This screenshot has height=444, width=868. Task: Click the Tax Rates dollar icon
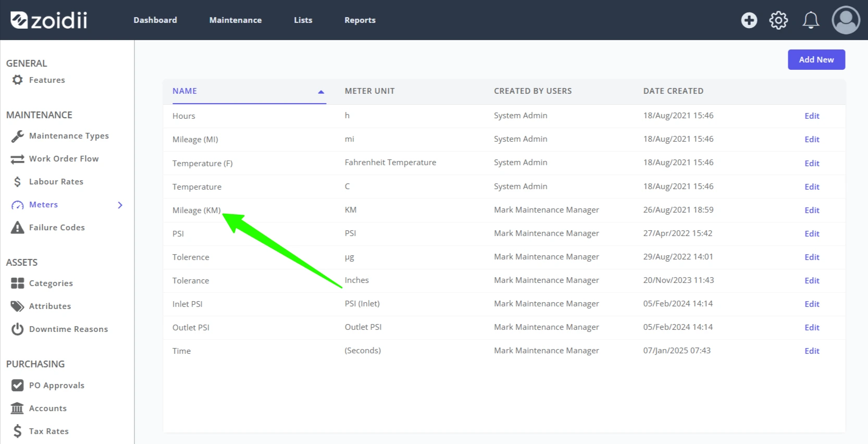pyautogui.click(x=18, y=431)
